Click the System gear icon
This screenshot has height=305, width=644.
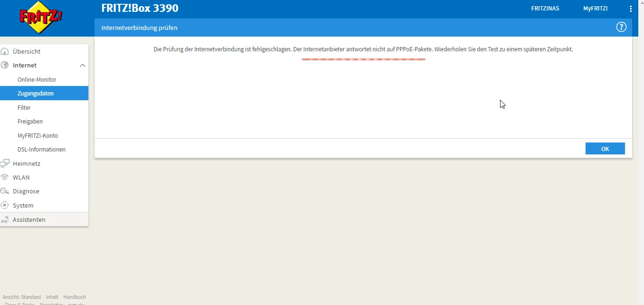point(5,205)
